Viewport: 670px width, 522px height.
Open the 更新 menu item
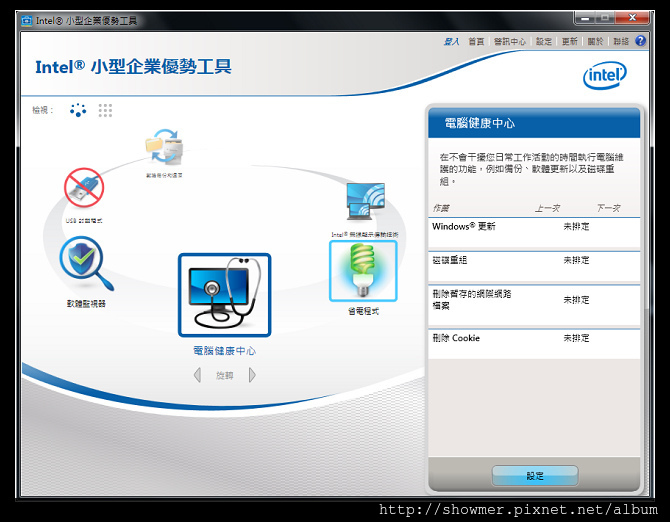tap(570, 41)
